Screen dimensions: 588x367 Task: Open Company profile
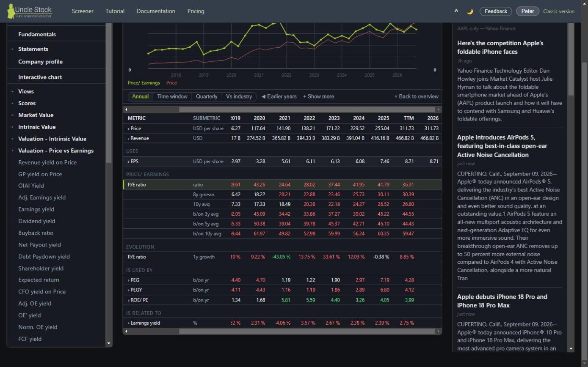[x=40, y=62]
